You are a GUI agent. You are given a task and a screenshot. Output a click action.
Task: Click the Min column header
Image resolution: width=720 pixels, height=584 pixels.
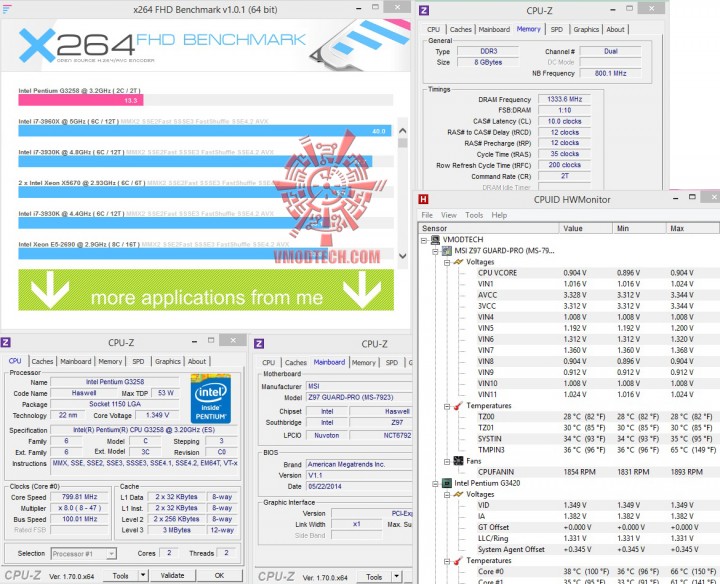click(x=639, y=228)
